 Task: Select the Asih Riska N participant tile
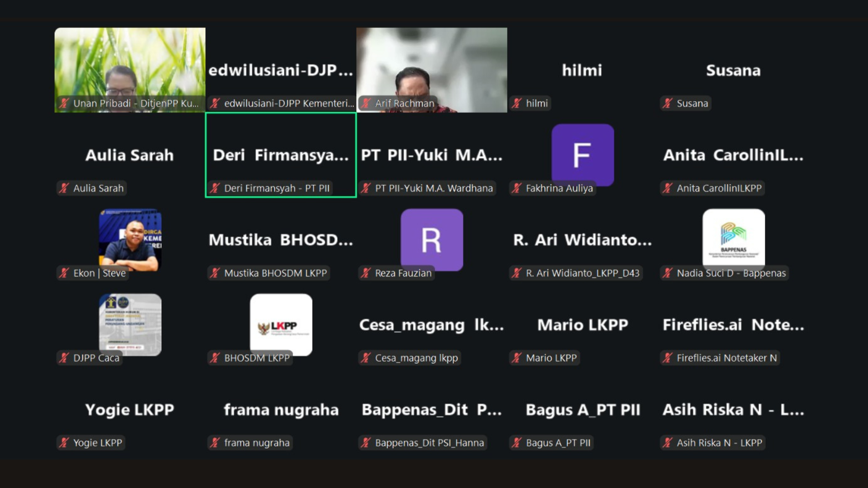coord(733,410)
